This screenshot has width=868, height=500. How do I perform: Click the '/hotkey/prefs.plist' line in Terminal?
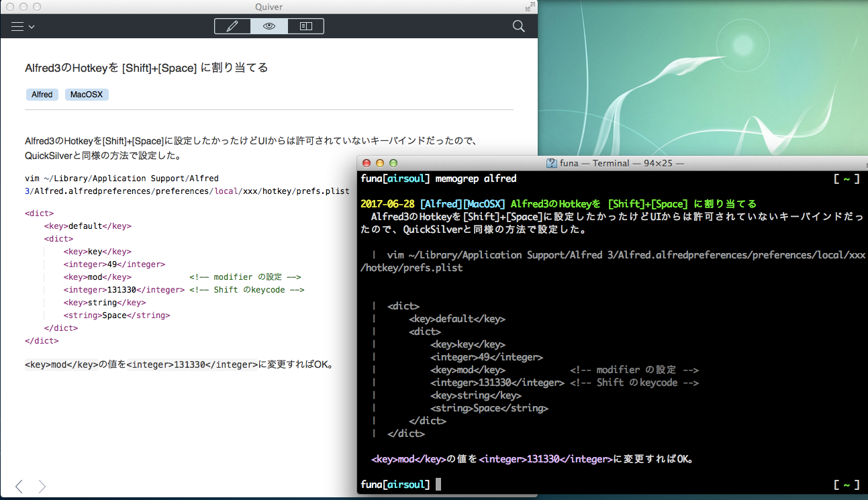coord(412,268)
